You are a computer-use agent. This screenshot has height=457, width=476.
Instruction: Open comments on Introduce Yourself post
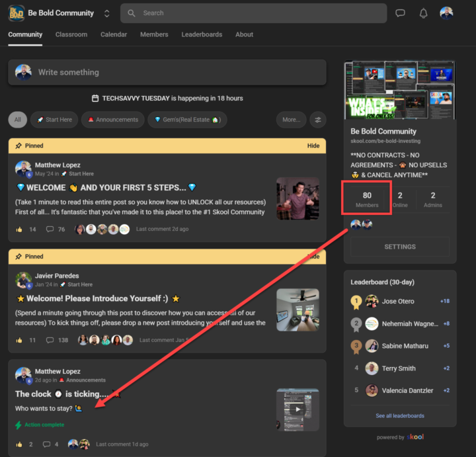pyautogui.click(x=50, y=340)
